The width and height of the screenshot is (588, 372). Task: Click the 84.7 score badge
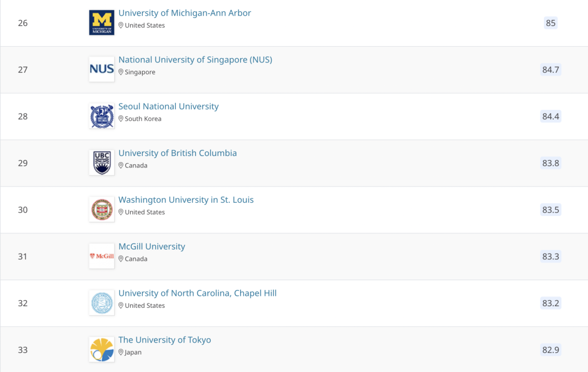pos(550,70)
